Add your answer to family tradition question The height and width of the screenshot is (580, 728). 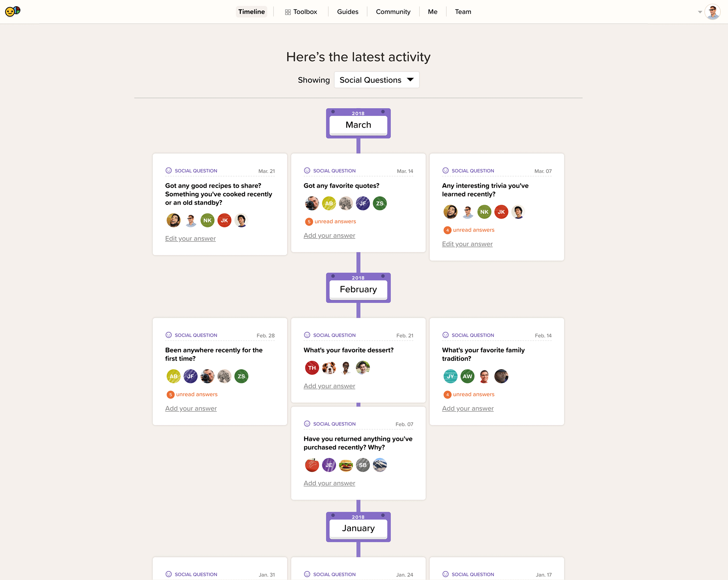(x=468, y=408)
